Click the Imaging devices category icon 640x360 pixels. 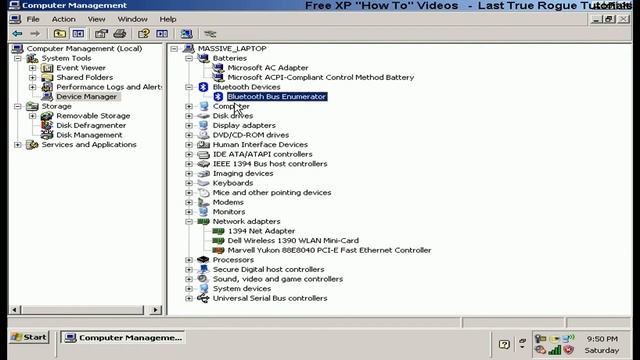click(x=203, y=173)
